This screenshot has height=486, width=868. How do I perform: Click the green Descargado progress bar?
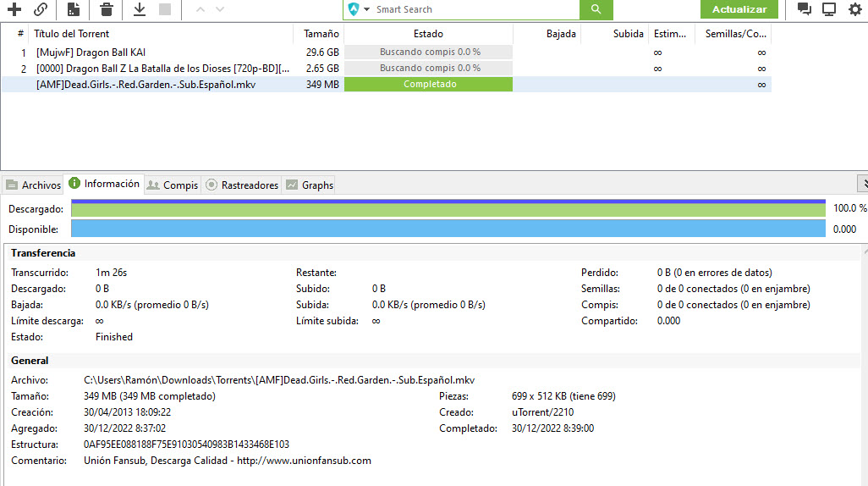[448, 208]
